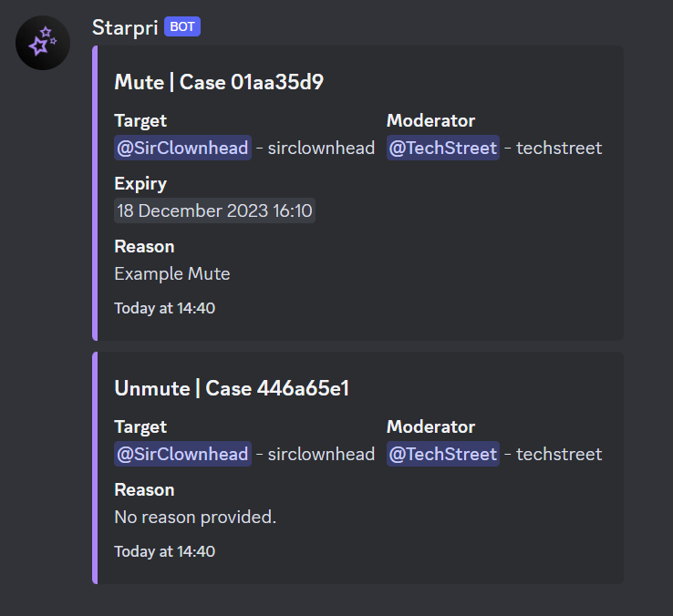Click the purple accent bar of Mute embed

(x=95, y=193)
